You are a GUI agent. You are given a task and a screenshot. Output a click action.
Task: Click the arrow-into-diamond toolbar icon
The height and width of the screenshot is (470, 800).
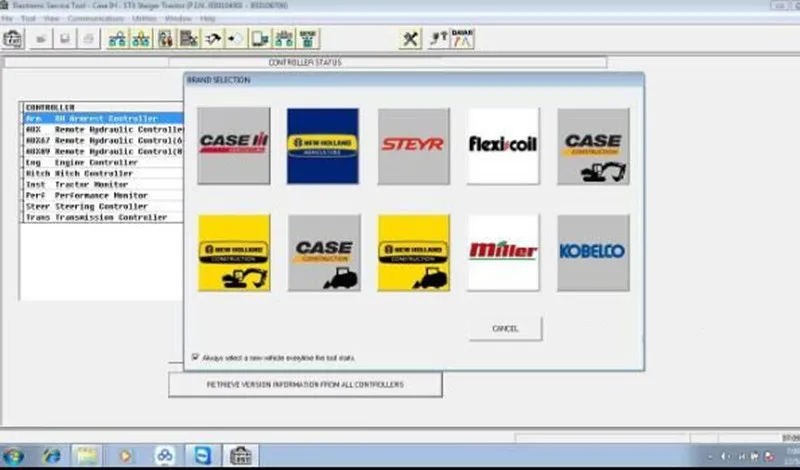(x=236, y=39)
